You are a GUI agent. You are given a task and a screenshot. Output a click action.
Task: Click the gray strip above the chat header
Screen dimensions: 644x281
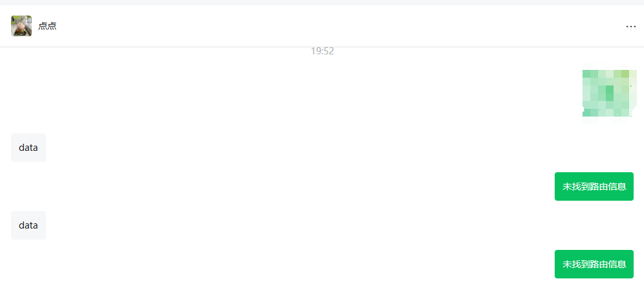click(322, 3)
